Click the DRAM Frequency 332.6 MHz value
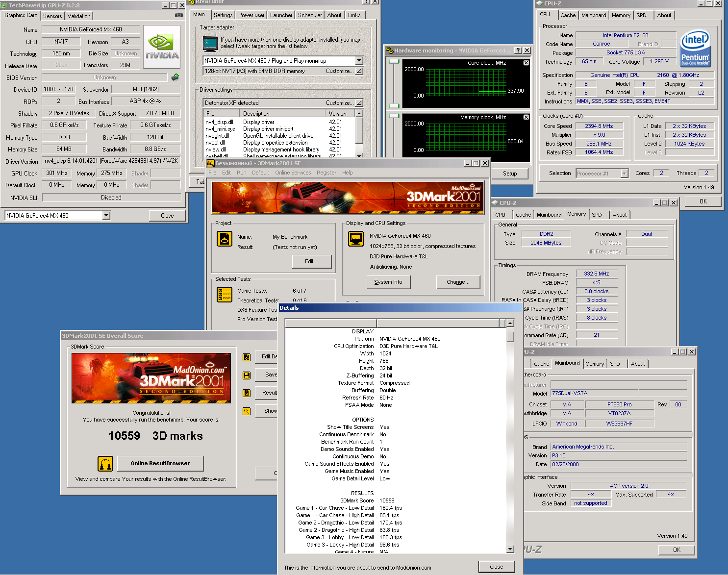Screen dimensions: 728x575 597,274
